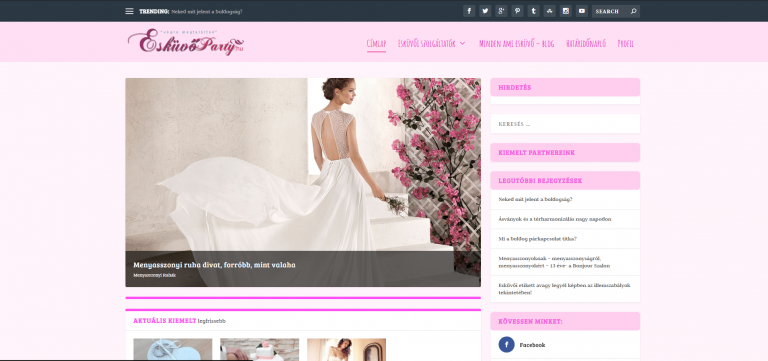This screenshot has width=768, height=361.
Task: Open the Twitter social icon
Action: pyautogui.click(x=485, y=11)
